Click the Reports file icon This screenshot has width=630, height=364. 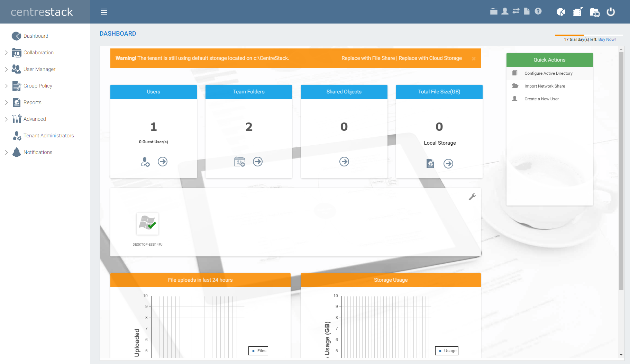pyautogui.click(x=17, y=102)
